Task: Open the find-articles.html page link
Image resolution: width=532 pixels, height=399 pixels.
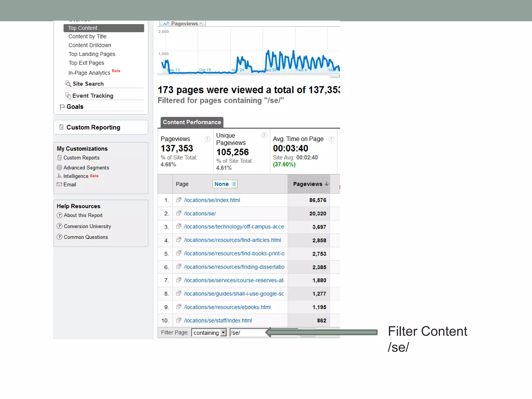Action: [232, 240]
